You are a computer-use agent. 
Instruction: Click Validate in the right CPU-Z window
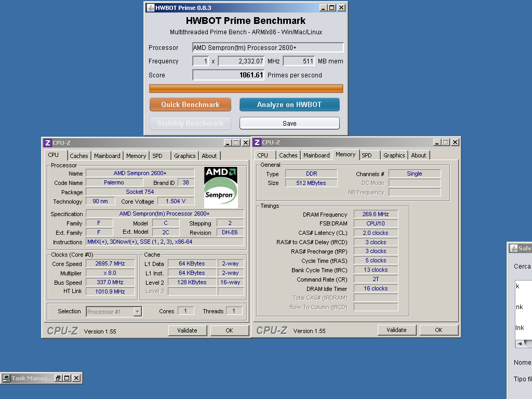(396, 330)
